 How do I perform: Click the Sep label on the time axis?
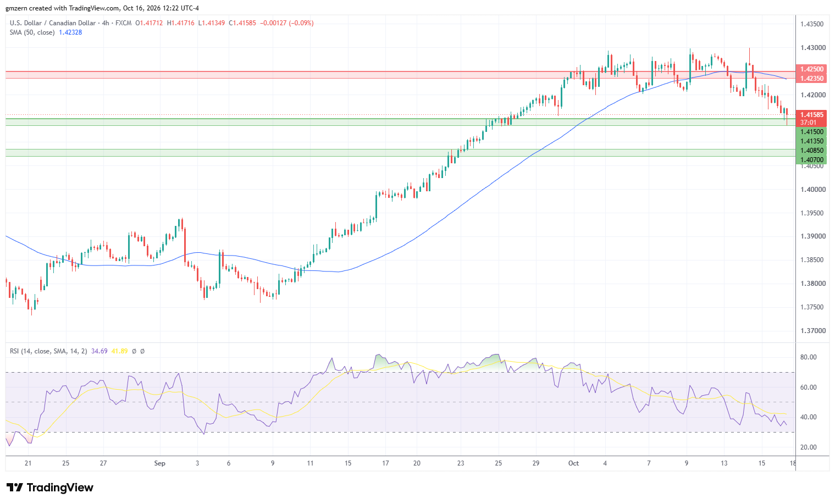[x=159, y=463]
